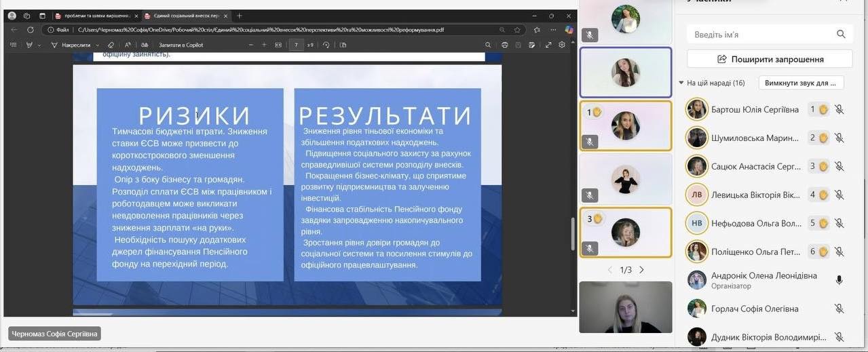The width and height of the screenshot is (868, 352).
Task: Show the PDF table of contents
Action: coord(14,45)
